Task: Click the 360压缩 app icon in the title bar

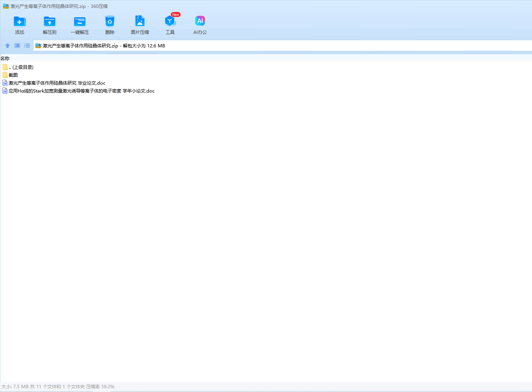Action: 6,6
